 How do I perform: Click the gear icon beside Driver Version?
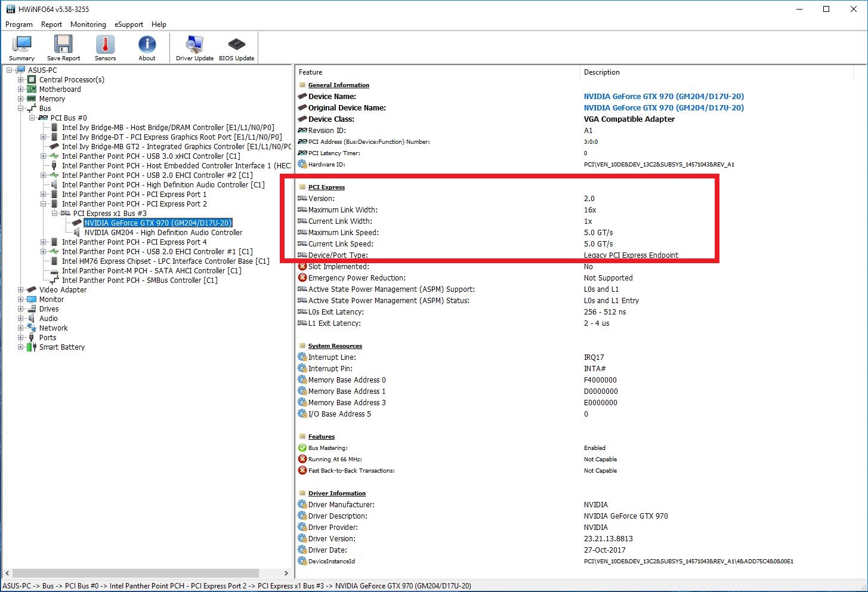(x=302, y=538)
